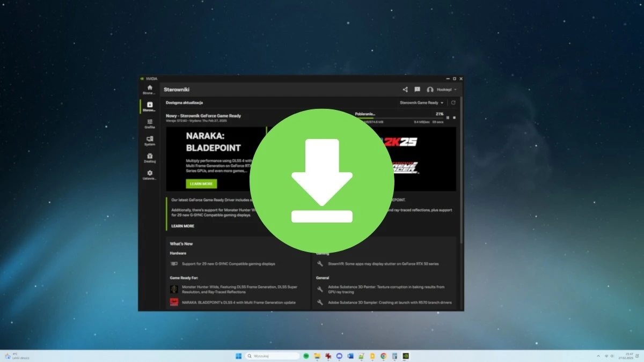Click the download progress bar at 21%

(408, 118)
